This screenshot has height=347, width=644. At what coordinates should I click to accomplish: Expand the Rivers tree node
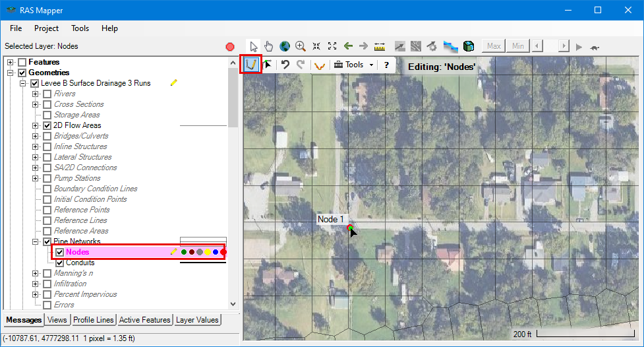[36, 94]
